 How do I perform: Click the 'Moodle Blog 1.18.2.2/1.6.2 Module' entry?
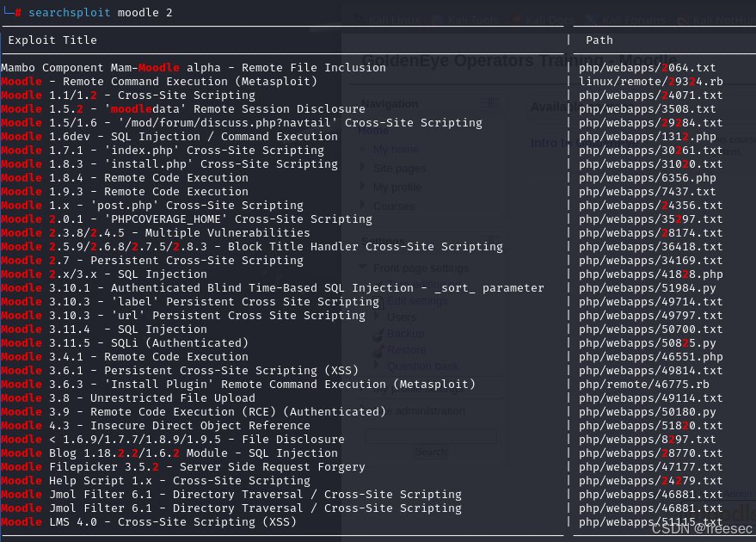[x=169, y=453]
